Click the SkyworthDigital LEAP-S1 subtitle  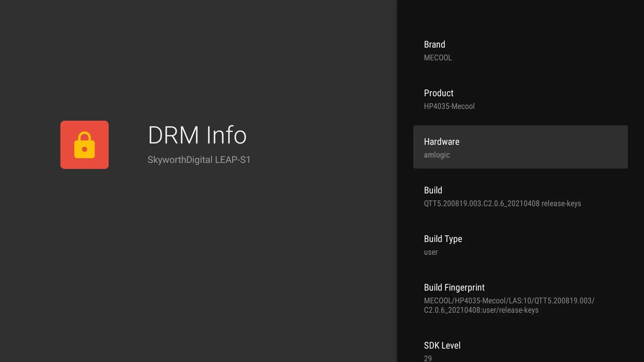click(199, 160)
